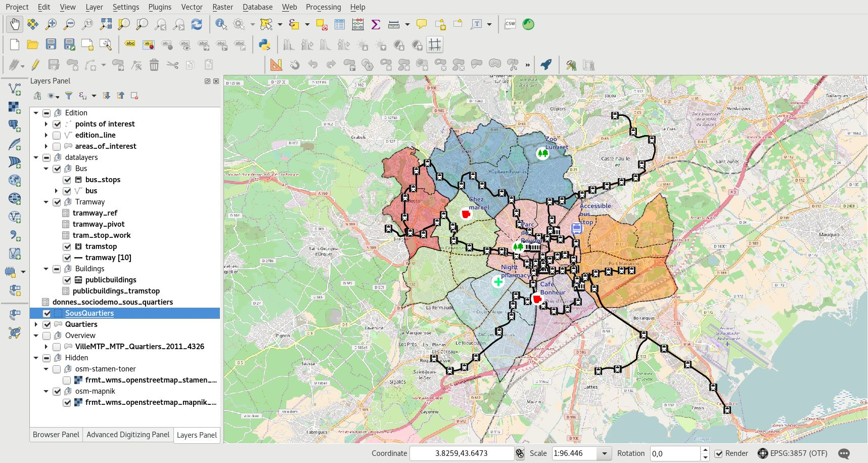
Task: Click the New Project blank page icon
Action: 15,45
